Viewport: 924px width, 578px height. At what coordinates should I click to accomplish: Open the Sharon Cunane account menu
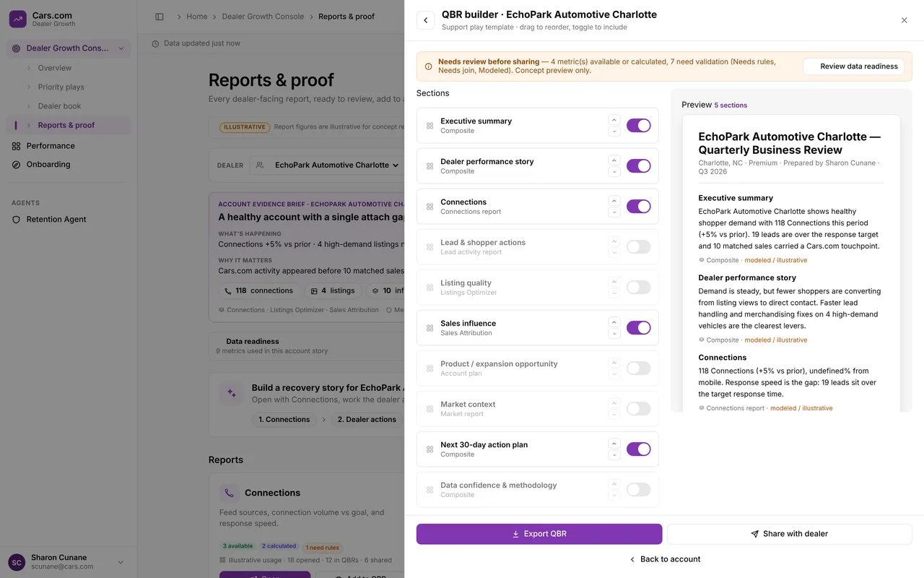click(x=68, y=562)
